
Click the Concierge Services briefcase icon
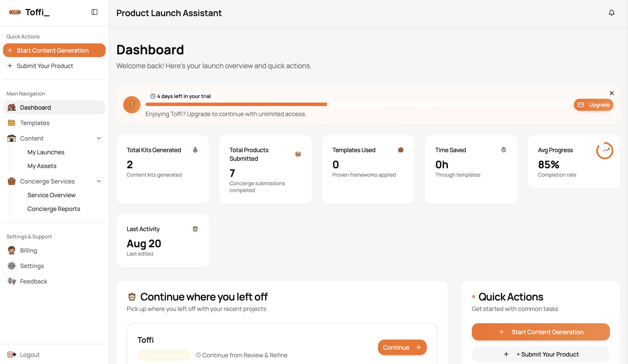tap(11, 181)
